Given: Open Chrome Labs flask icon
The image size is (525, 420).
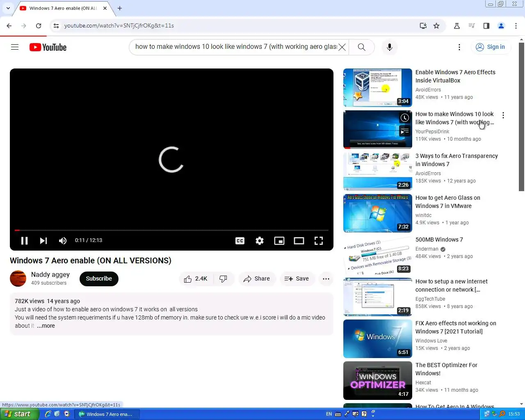Looking at the screenshot, I should 457,26.
